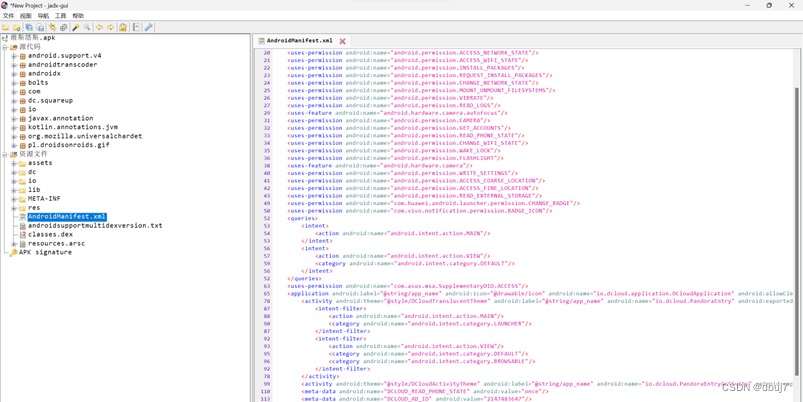803x402 pixels.
Task: Click the 资源文件 folder icon
Action: pos(13,154)
